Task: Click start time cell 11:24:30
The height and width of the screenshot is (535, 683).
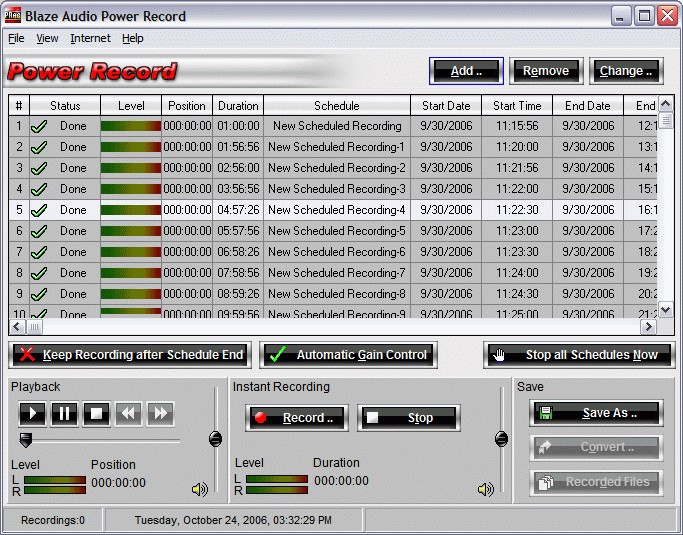Action: (517, 294)
